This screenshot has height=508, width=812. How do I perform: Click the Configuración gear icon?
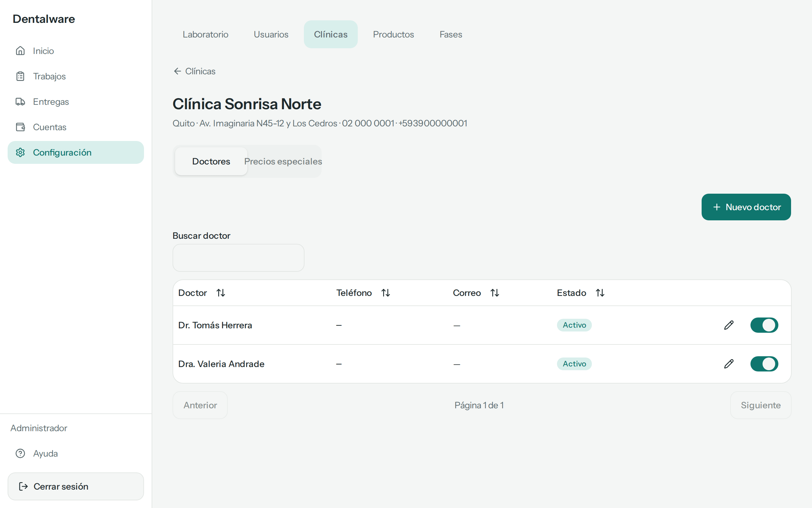(x=20, y=152)
